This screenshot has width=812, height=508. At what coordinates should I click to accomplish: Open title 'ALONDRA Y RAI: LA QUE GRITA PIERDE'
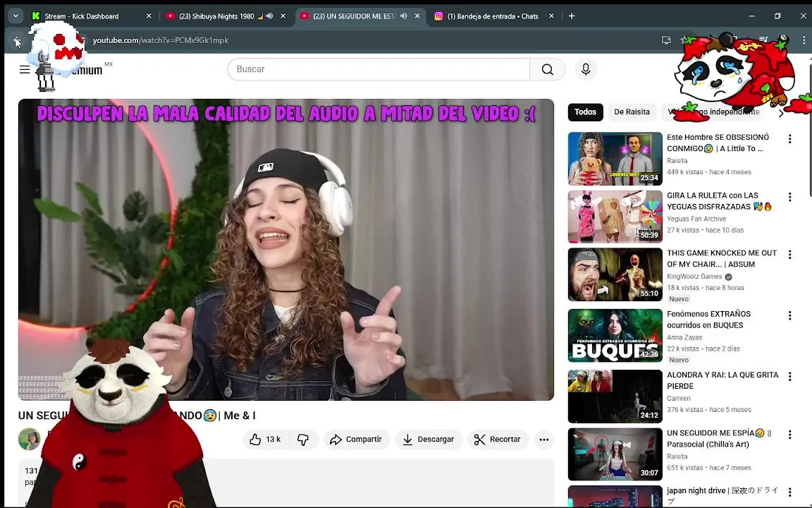(x=722, y=380)
